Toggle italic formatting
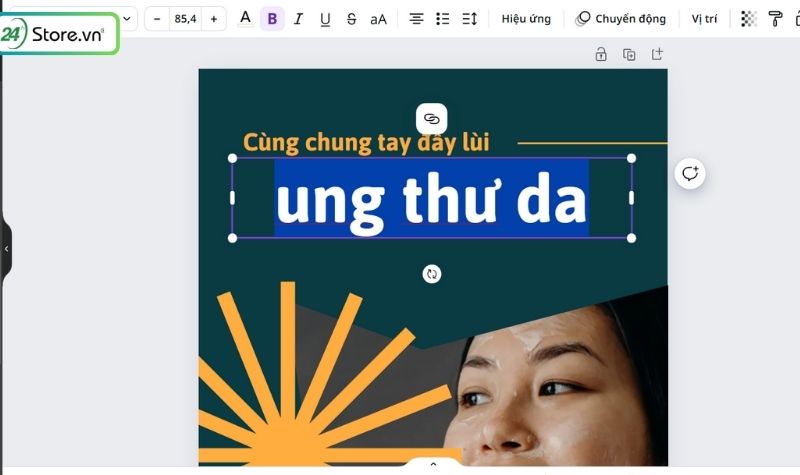This screenshot has width=800, height=475. point(298,19)
